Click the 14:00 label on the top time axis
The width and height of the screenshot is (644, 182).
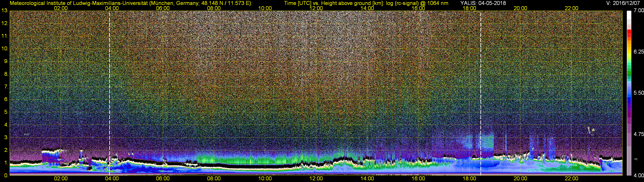[x=367, y=8]
